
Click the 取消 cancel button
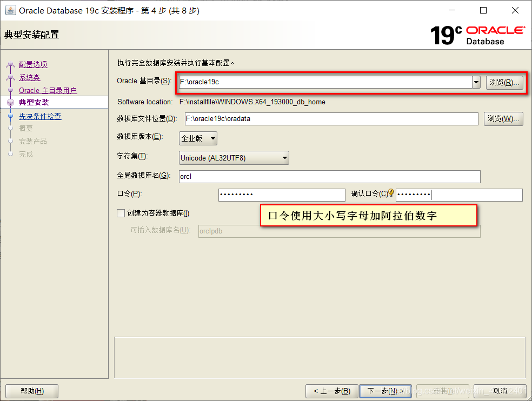(500, 391)
